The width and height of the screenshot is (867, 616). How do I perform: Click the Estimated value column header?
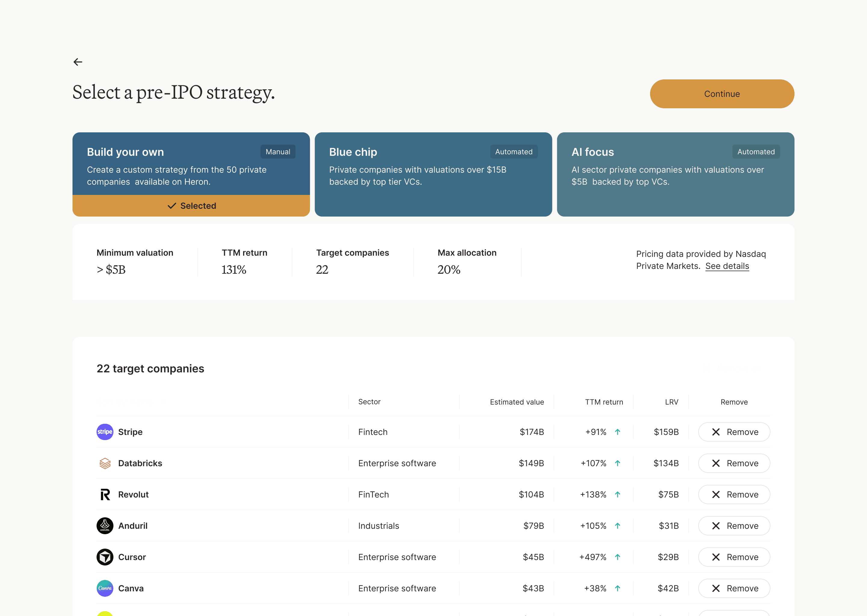point(517,402)
